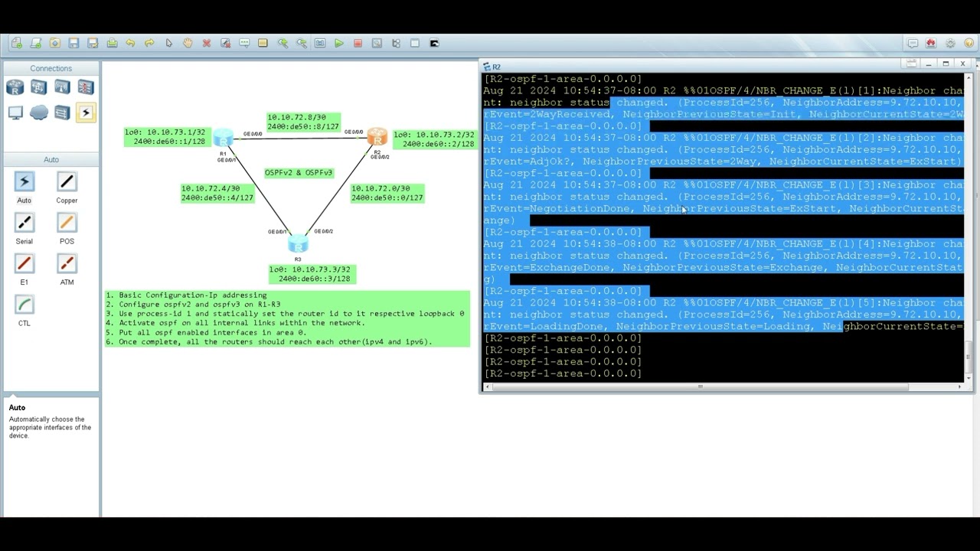
Task: Choose the Copper cable type
Action: tap(67, 182)
